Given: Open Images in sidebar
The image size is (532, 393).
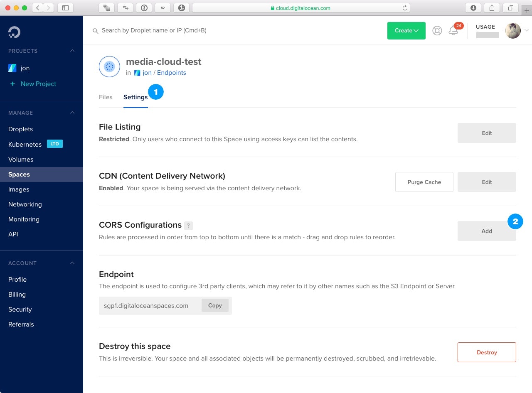Looking at the screenshot, I should coord(19,189).
